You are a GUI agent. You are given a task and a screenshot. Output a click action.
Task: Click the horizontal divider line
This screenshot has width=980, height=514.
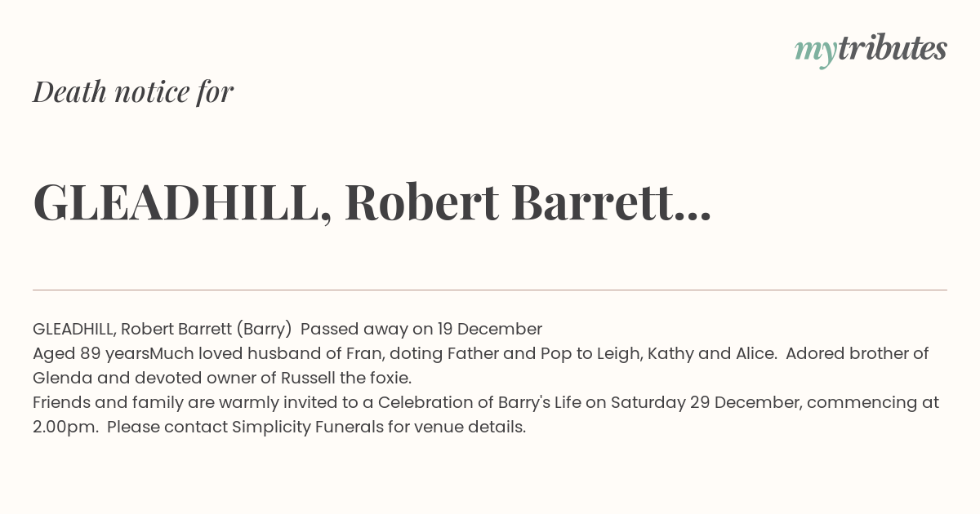[x=490, y=290]
